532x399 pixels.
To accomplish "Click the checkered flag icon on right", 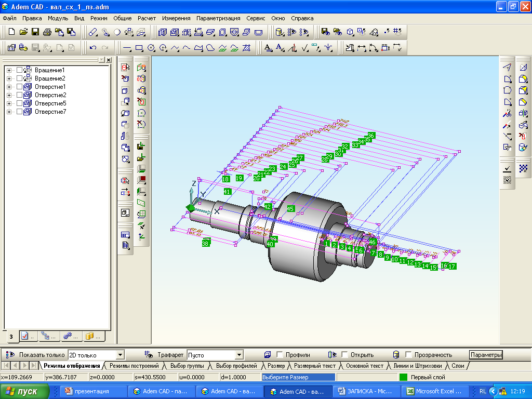I will [524, 168].
